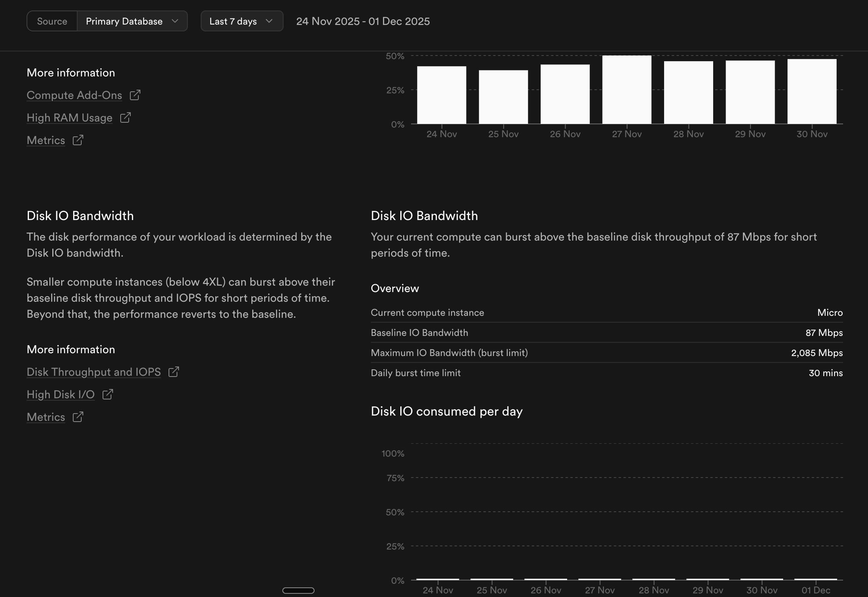Viewport: 868px width, 597px height.
Task: Click the horizontal scroll handle at bottom
Action: pos(298,590)
